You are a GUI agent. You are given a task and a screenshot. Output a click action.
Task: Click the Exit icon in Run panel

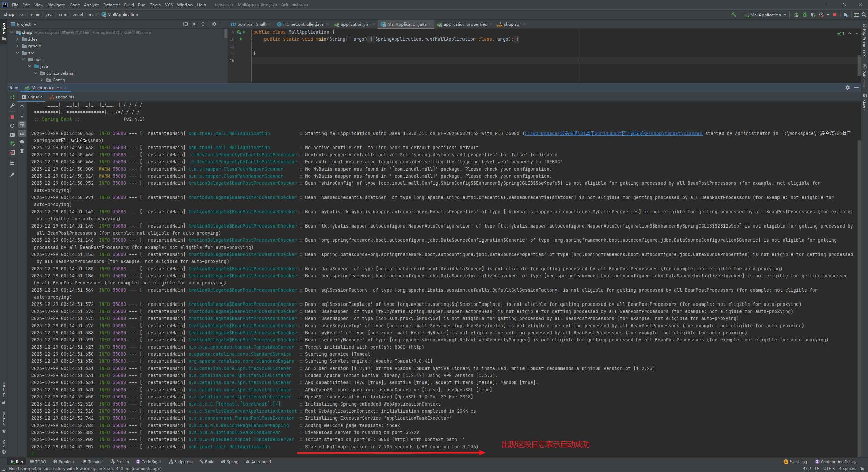click(x=12, y=152)
